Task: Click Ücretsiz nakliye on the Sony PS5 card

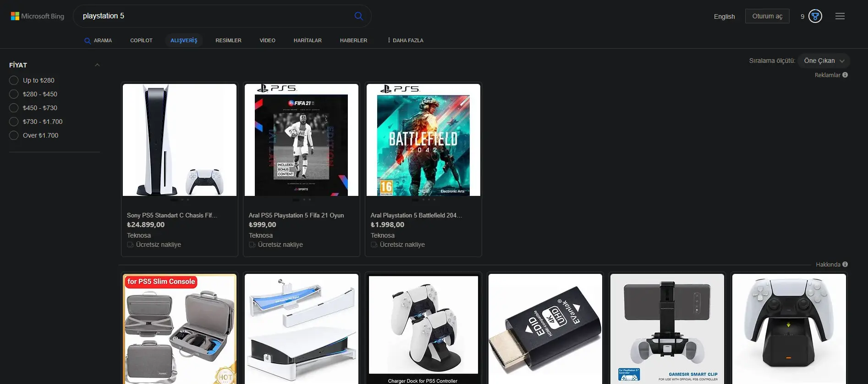Action: 159,245
